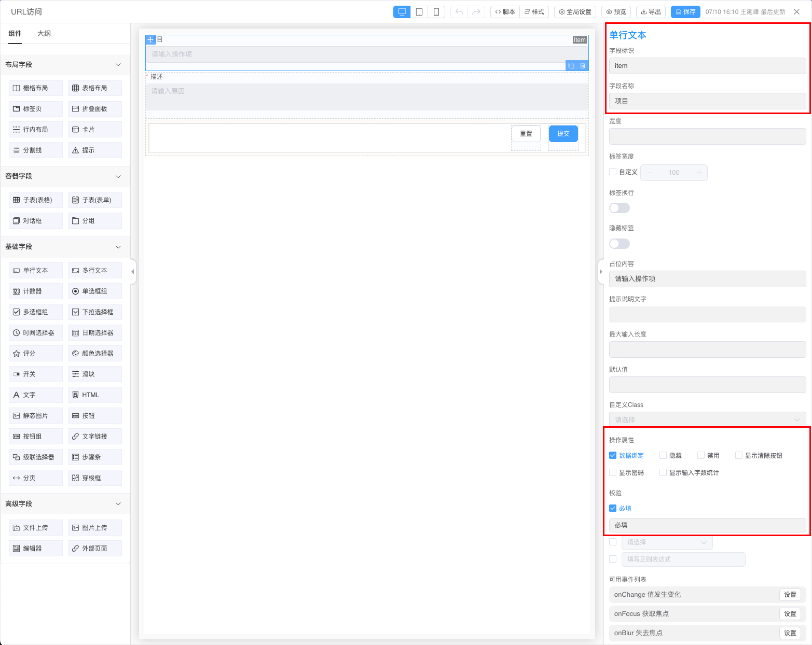Click 设置 for onChange event
This screenshot has width=812, height=645.
click(x=790, y=595)
